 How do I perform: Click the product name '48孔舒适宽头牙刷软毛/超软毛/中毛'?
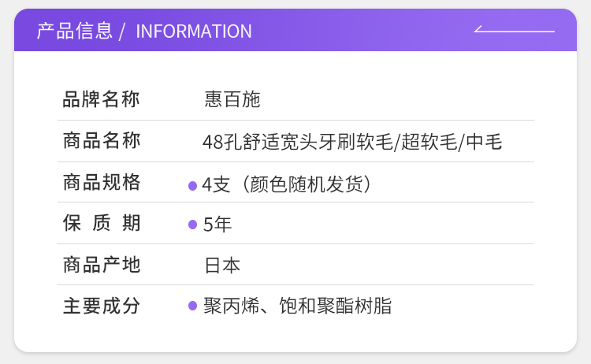tap(352, 142)
